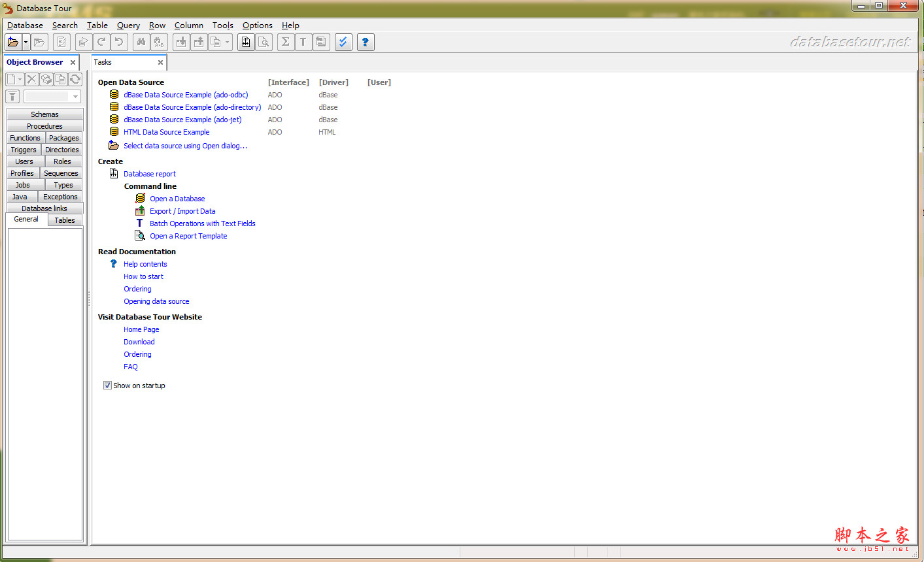924x562 pixels.
Task: Switch to the Tables tab
Action: pos(65,220)
